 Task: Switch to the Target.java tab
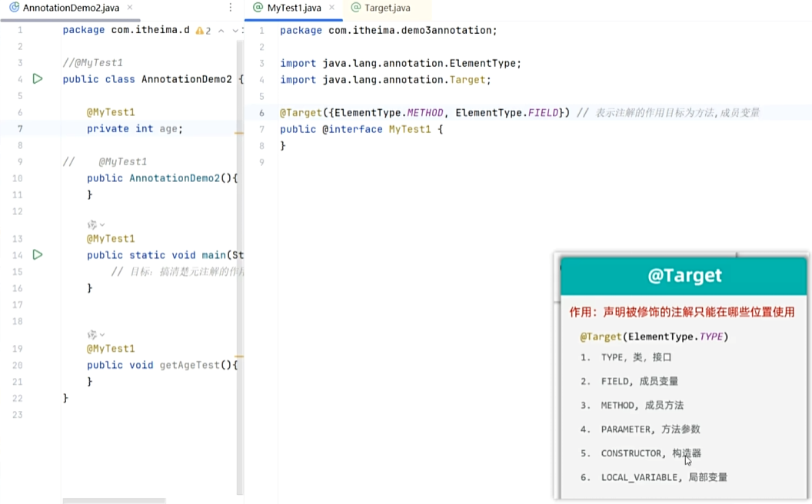tap(388, 8)
